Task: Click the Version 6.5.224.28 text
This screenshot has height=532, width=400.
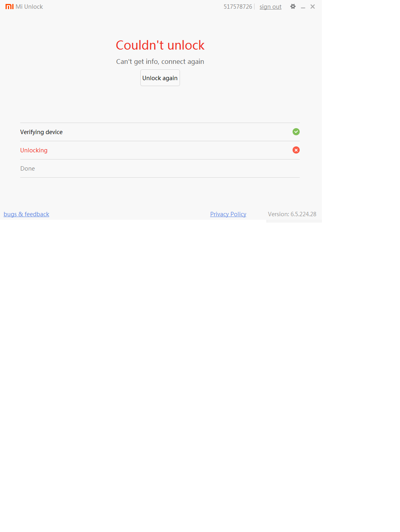Action: [x=292, y=214]
